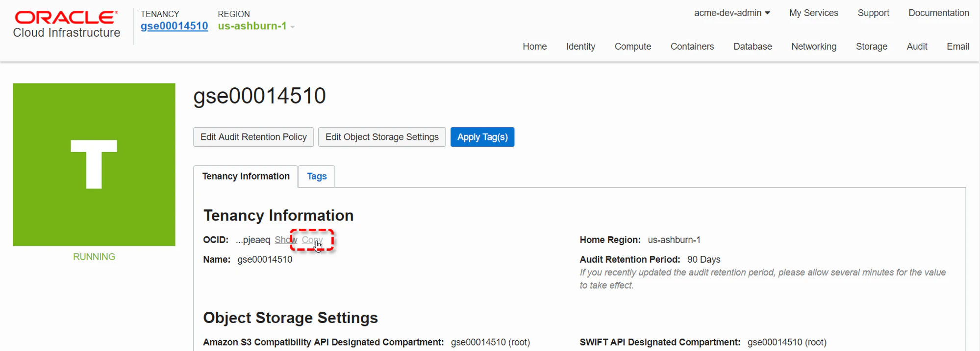
Task: Open the region dropdown us-ashburn-1
Action: (x=256, y=26)
